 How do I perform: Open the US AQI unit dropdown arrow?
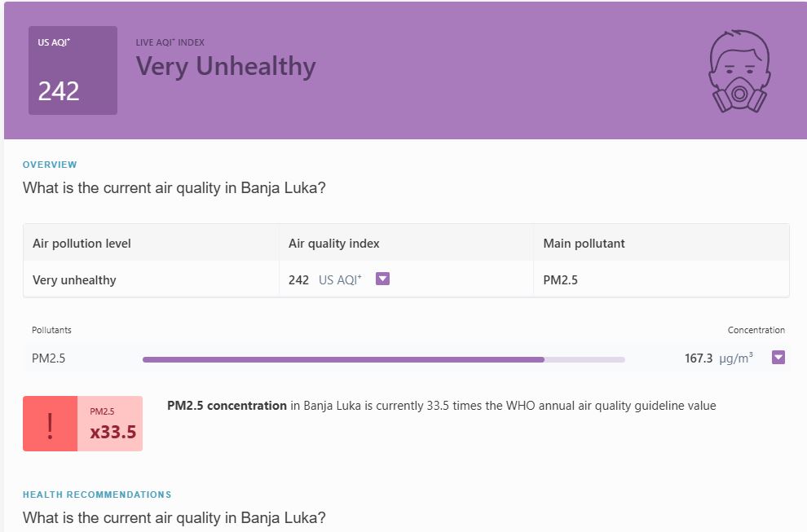pyautogui.click(x=382, y=279)
